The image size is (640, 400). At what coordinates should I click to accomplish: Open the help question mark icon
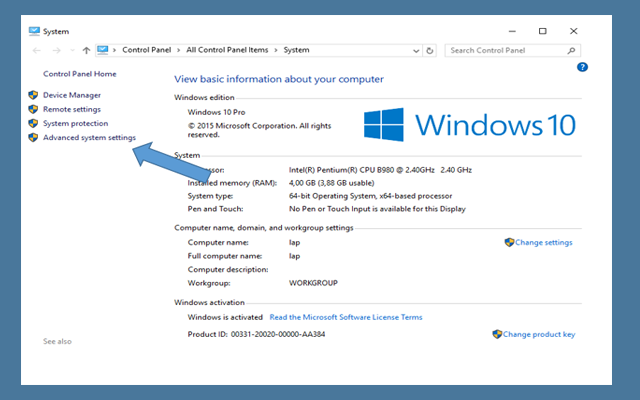582,67
